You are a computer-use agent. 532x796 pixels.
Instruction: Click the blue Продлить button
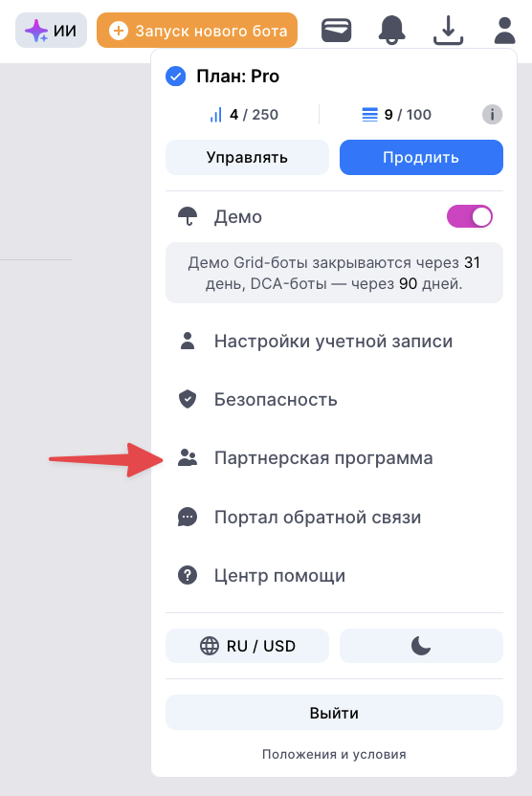pos(421,157)
